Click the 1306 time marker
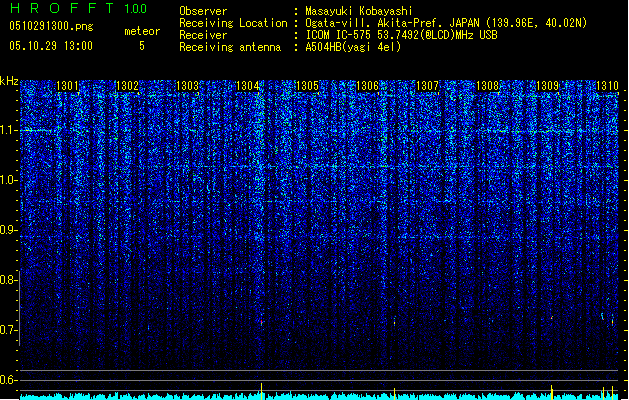Viewport: 629px width, 400px height. click(x=367, y=86)
